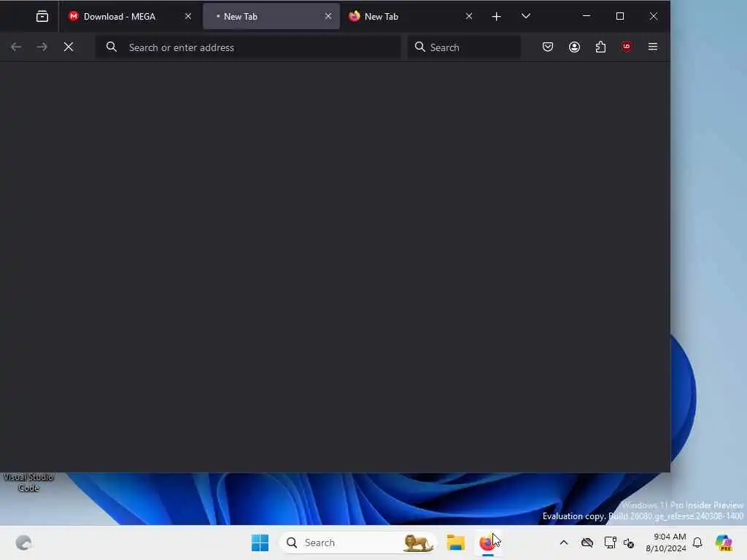Focus the Search or enter address bar
The image size is (747, 560).
pyautogui.click(x=248, y=47)
